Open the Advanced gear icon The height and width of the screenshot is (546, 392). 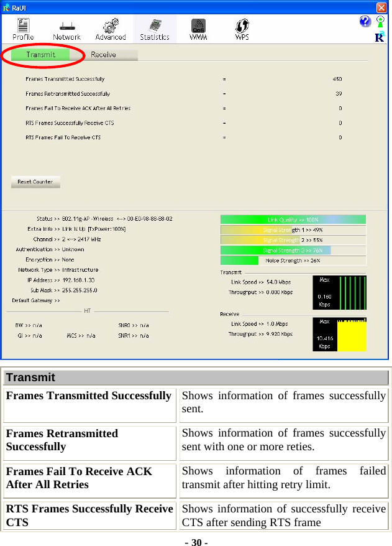111,29
